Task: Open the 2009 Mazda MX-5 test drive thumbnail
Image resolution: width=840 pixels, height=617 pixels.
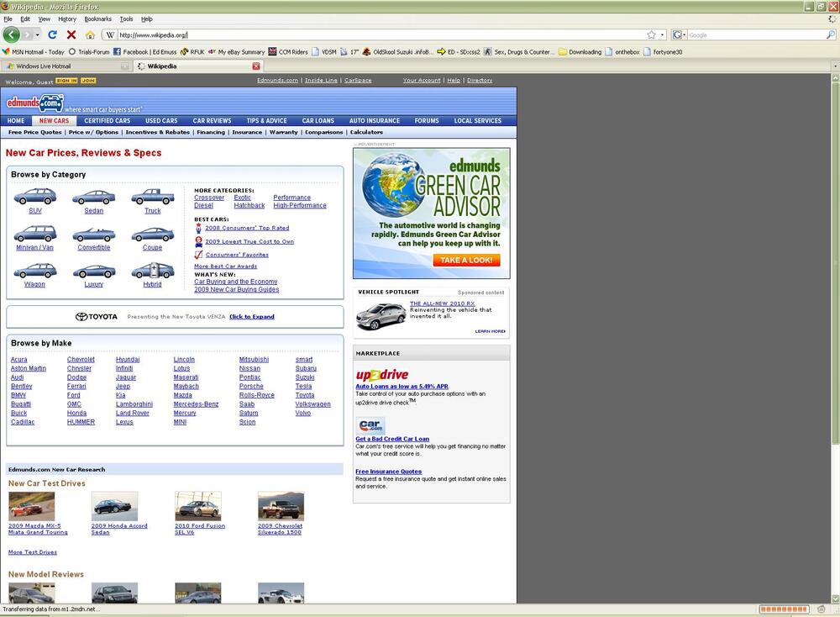Action: (x=32, y=506)
